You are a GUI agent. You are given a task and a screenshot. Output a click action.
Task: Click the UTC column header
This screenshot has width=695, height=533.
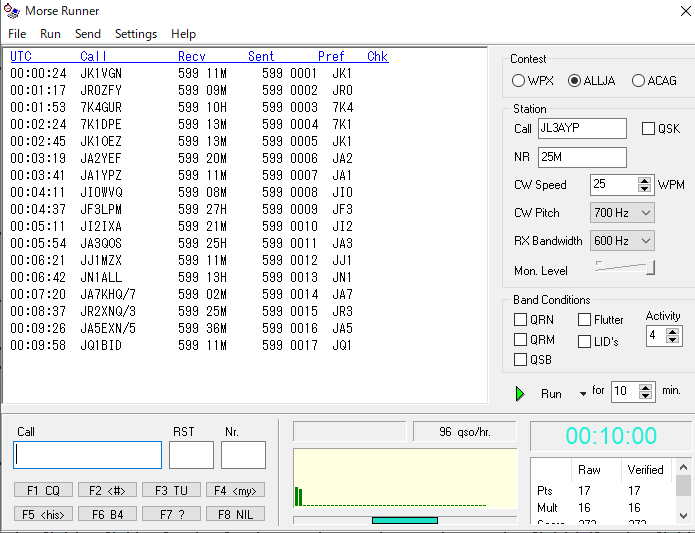click(21, 56)
